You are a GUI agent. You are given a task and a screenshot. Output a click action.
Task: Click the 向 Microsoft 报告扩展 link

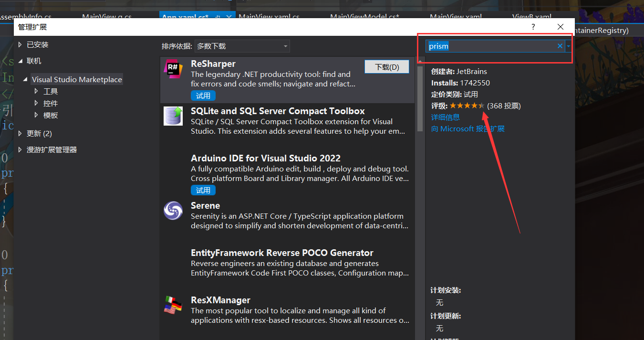point(467,128)
